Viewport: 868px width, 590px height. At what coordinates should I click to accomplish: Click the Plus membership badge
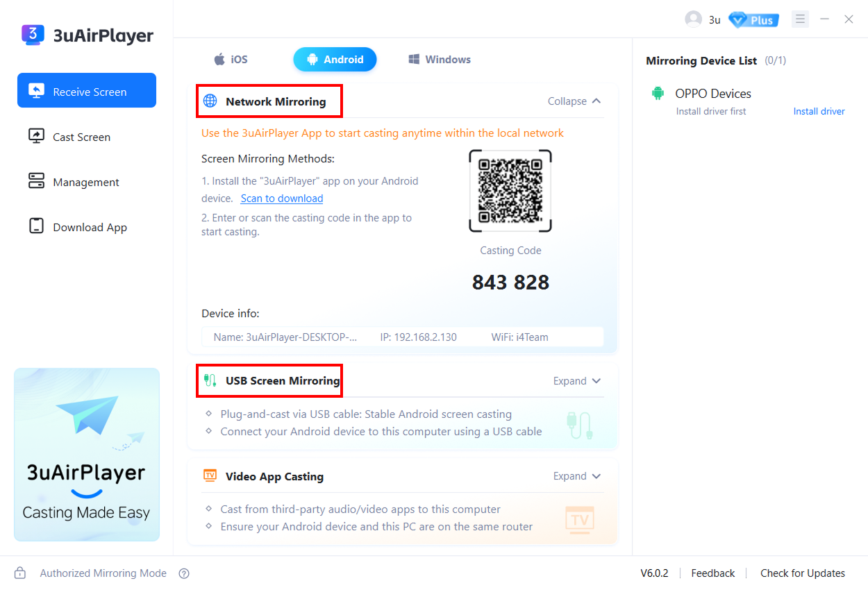tap(753, 19)
